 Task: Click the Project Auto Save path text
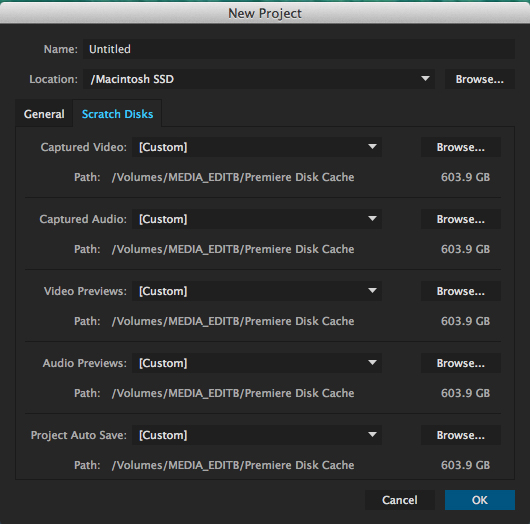pos(233,465)
